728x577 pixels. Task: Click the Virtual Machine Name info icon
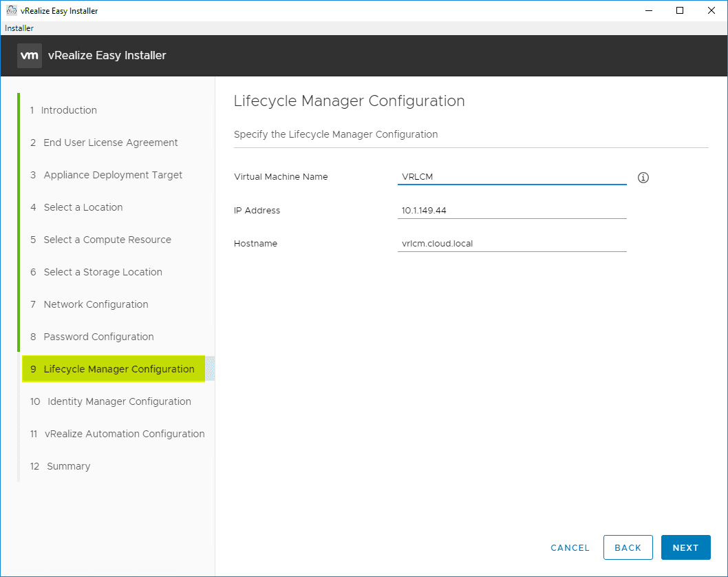643,178
